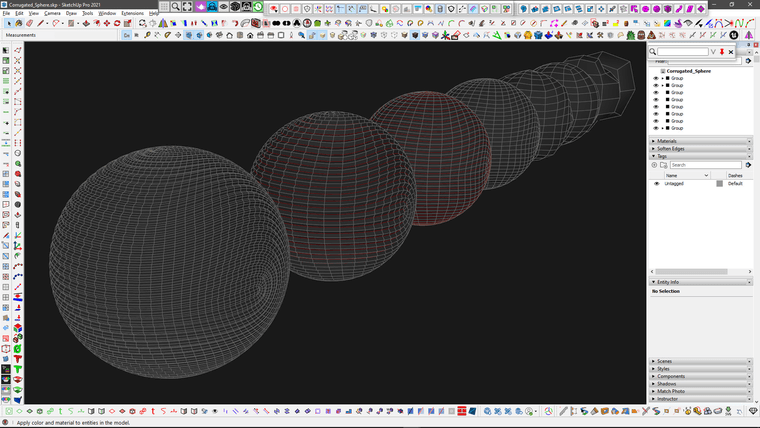Image resolution: width=760 pixels, height=428 pixels.
Task: Click the Dashes column header in Tags
Action: [735, 175]
